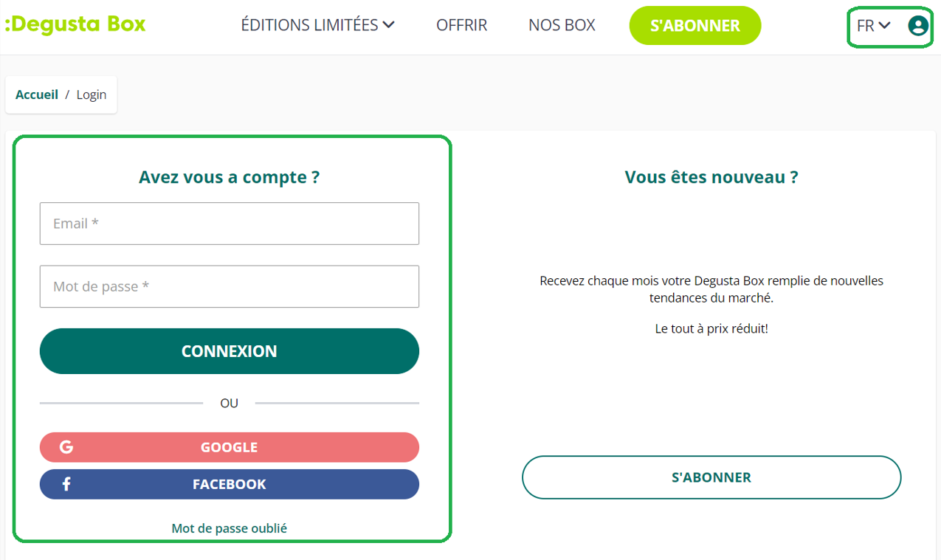Click the chevron arrow next to FR

[885, 25]
